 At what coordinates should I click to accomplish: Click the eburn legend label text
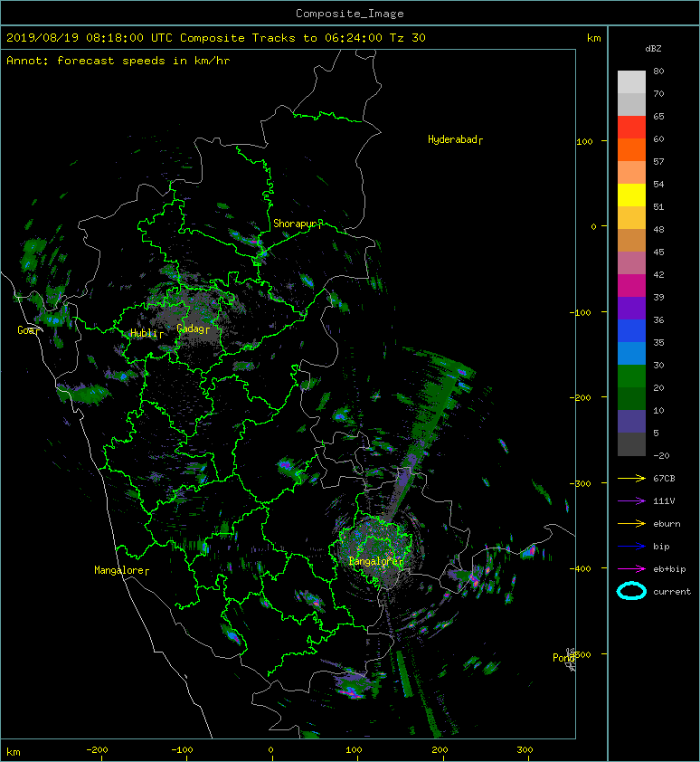click(x=667, y=524)
